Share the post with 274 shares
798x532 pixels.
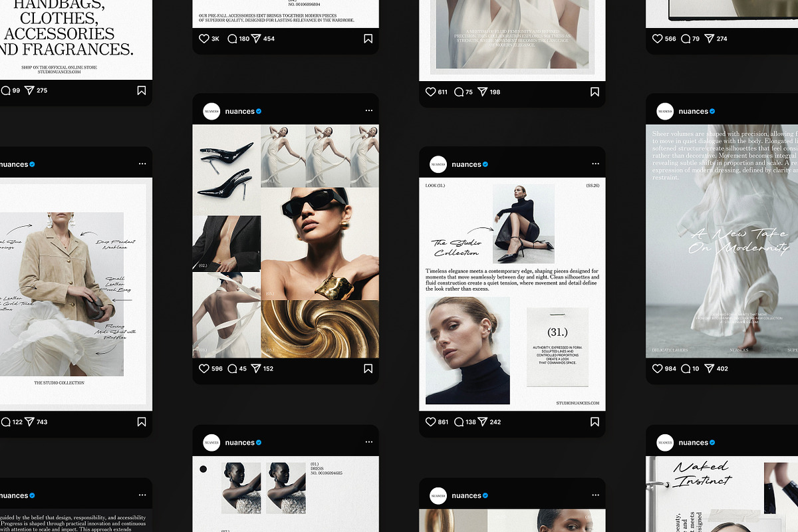coord(709,39)
